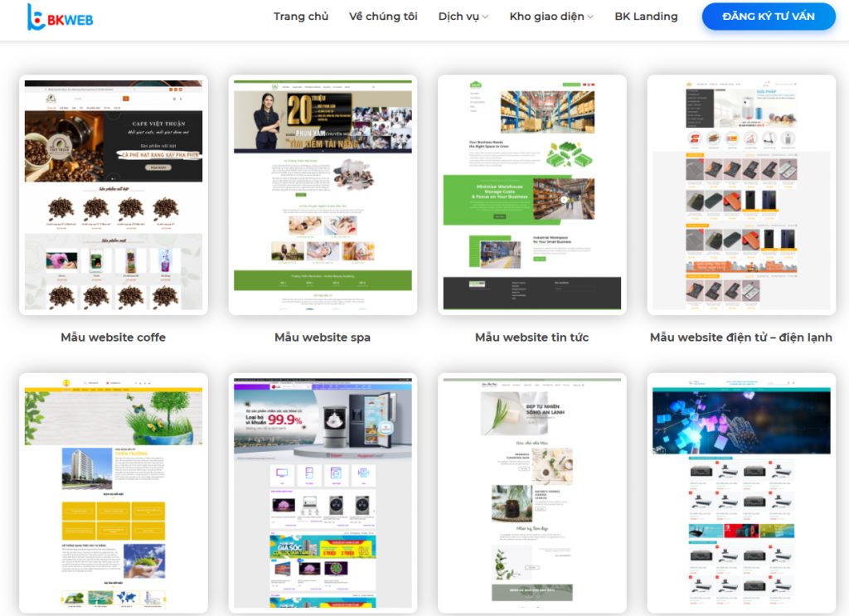Click the Mẫu website coffe title link

[x=114, y=337]
